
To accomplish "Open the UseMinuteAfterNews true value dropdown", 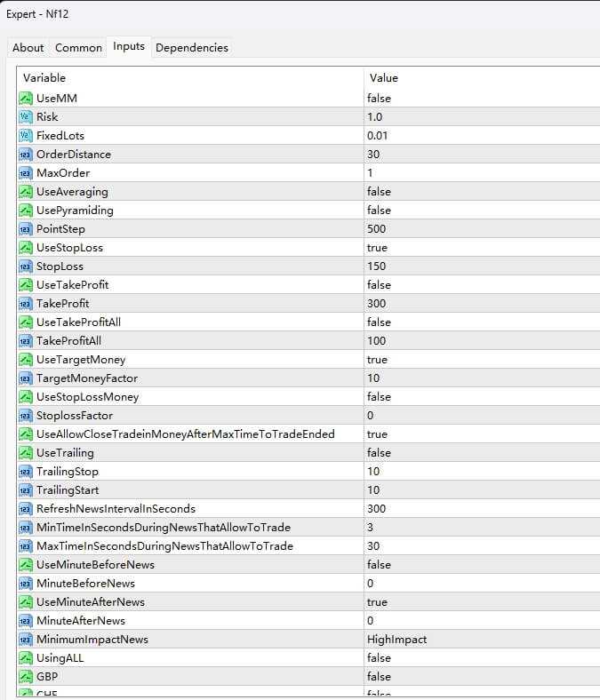I will coord(377,601).
